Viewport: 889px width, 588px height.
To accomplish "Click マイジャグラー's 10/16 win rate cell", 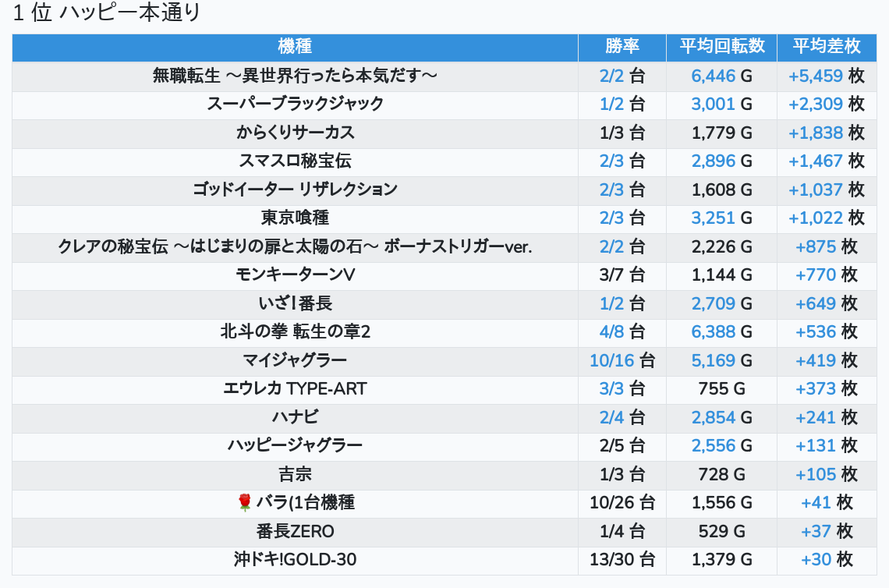I will [x=622, y=360].
